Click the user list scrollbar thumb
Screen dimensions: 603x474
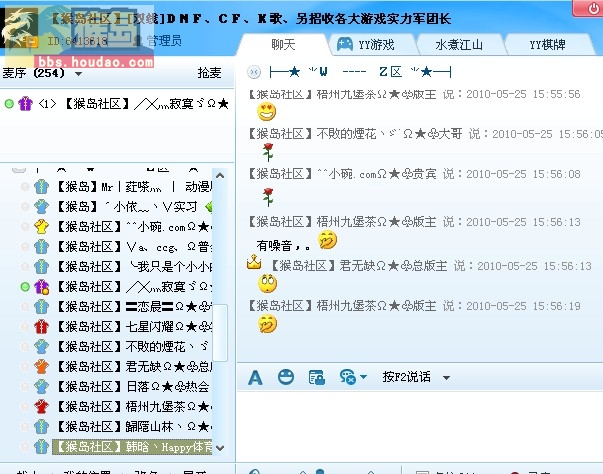(220, 333)
